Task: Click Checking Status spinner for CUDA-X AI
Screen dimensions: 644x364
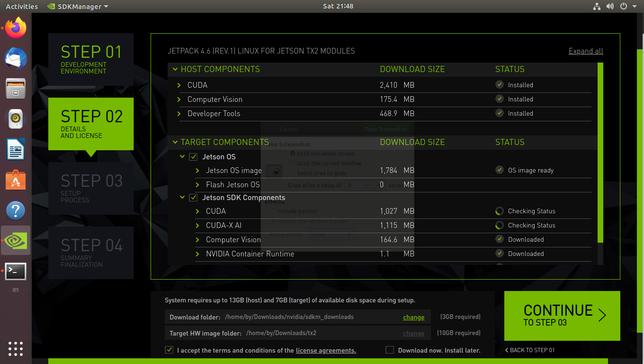Action: (499, 225)
